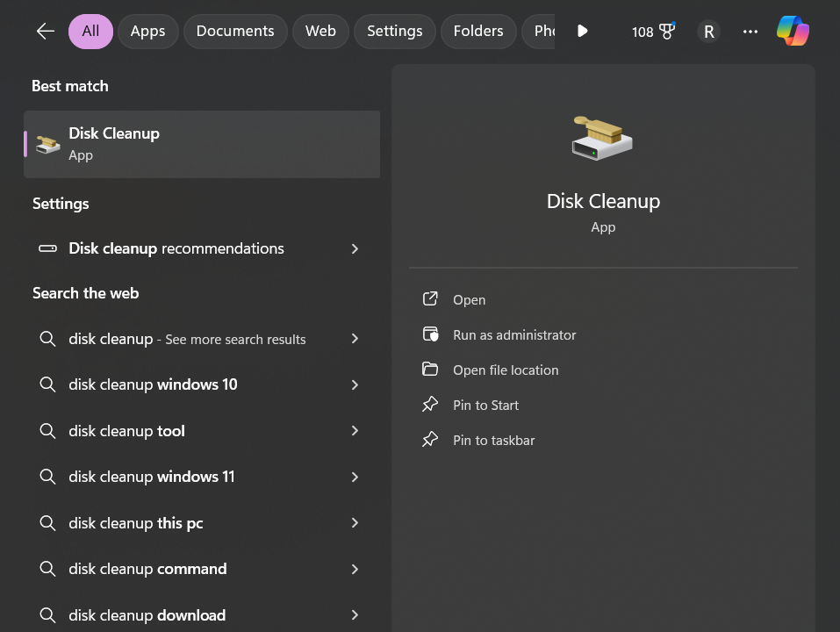Click the Disk Cleanup title in preview pane
Image resolution: width=840 pixels, height=632 pixels.
(x=603, y=201)
